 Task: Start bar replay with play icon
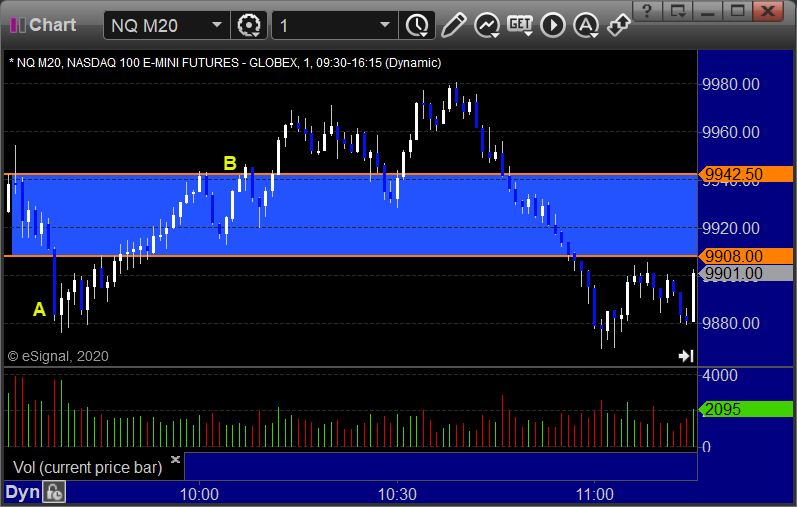pos(553,25)
